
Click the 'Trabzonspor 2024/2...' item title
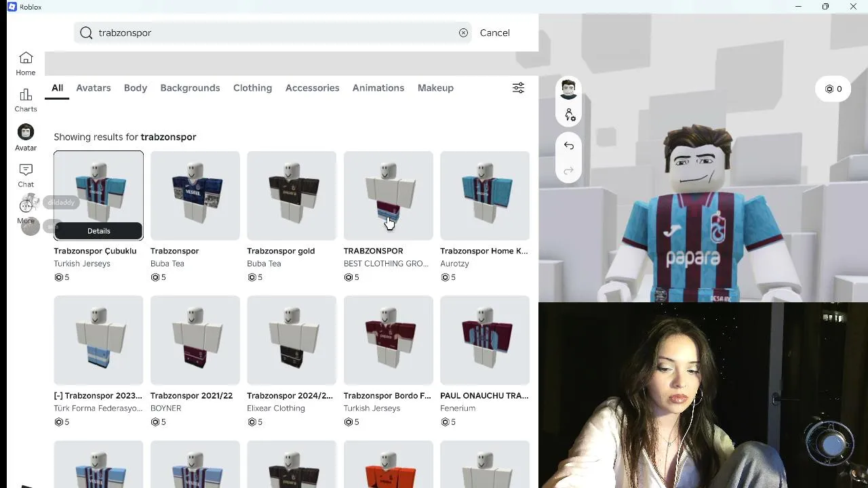point(290,396)
